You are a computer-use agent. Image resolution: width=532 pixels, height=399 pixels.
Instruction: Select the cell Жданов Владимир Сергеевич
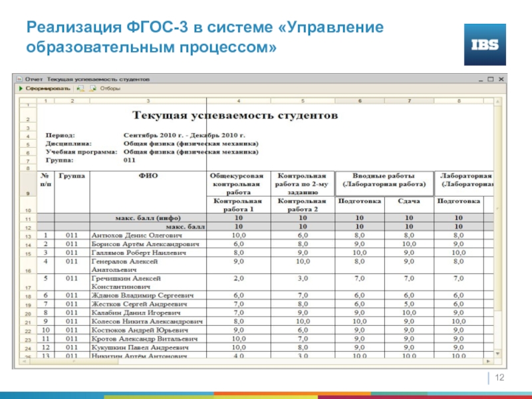148,295
